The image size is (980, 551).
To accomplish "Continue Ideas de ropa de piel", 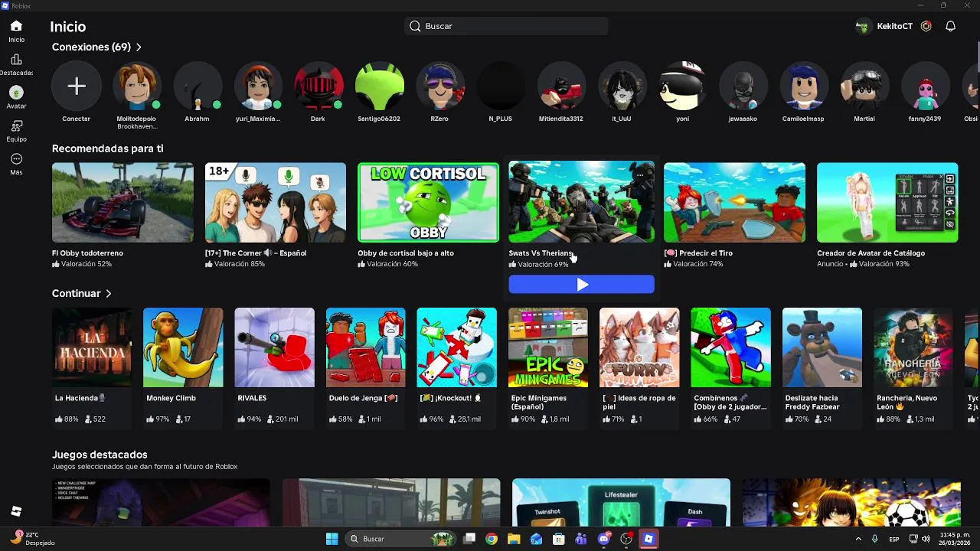I will [639, 347].
